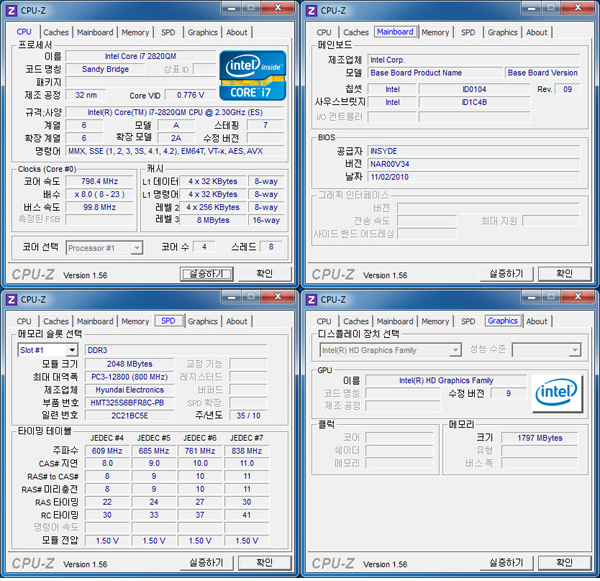Click the Base Board Product Name model field
Viewport: 600px width, 581px height.
(435, 73)
